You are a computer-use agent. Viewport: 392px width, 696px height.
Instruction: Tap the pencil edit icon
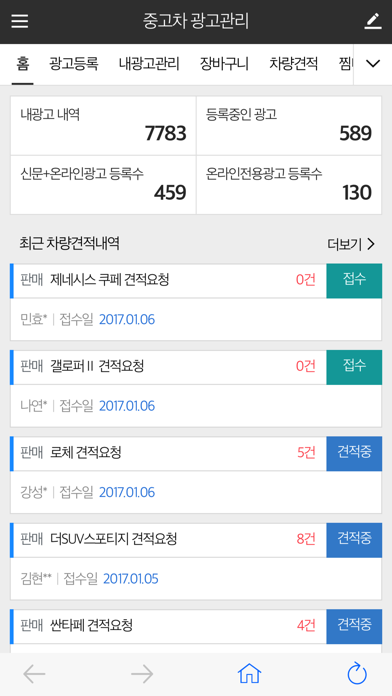coord(373,21)
